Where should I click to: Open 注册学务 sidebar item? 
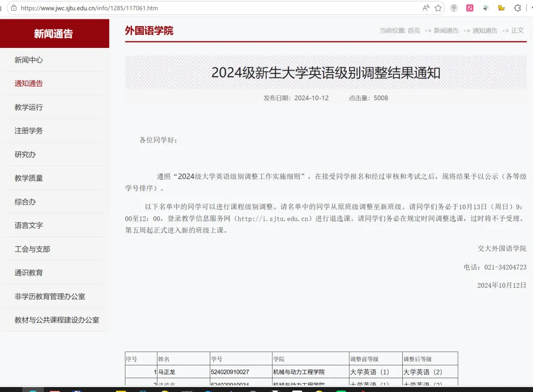click(29, 131)
